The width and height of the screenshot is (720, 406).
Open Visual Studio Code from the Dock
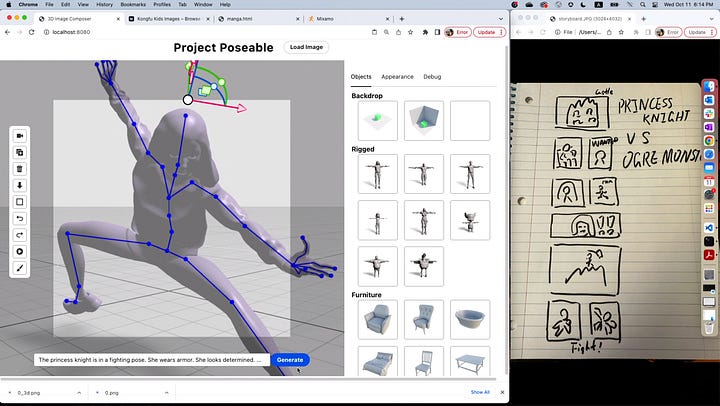[709, 228]
